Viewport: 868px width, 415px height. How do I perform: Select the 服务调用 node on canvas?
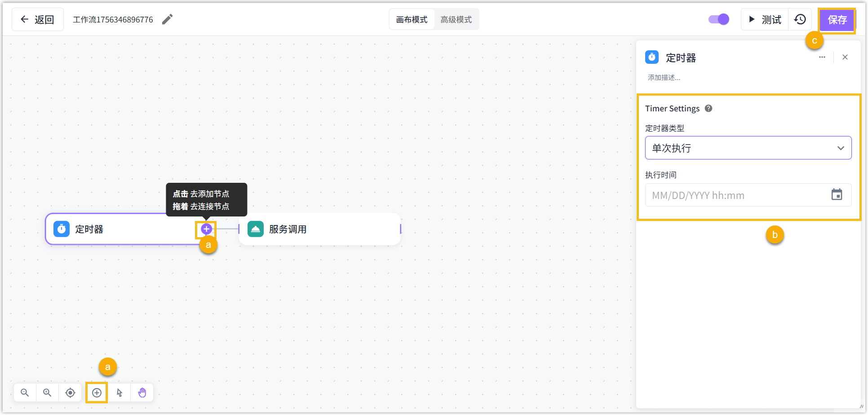pyautogui.click(x=319, y=229)
